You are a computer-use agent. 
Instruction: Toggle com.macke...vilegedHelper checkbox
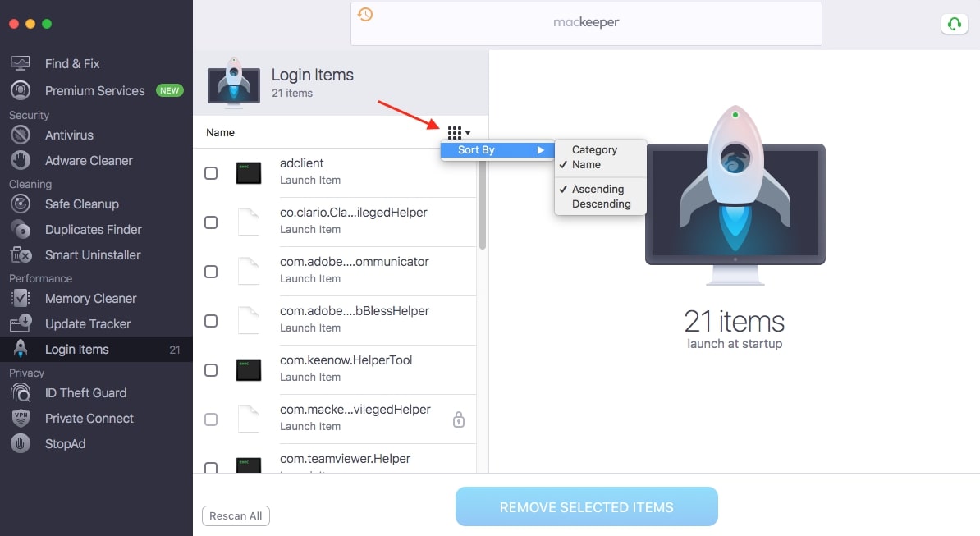coord(211,419)
